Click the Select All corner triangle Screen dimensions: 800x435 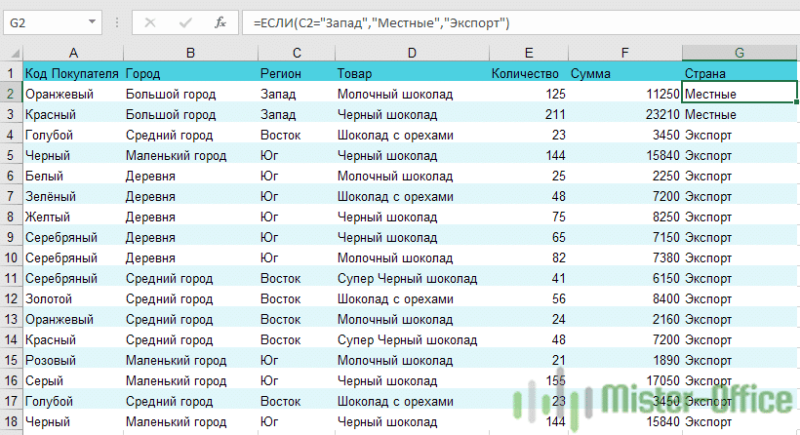pos(15,53)
